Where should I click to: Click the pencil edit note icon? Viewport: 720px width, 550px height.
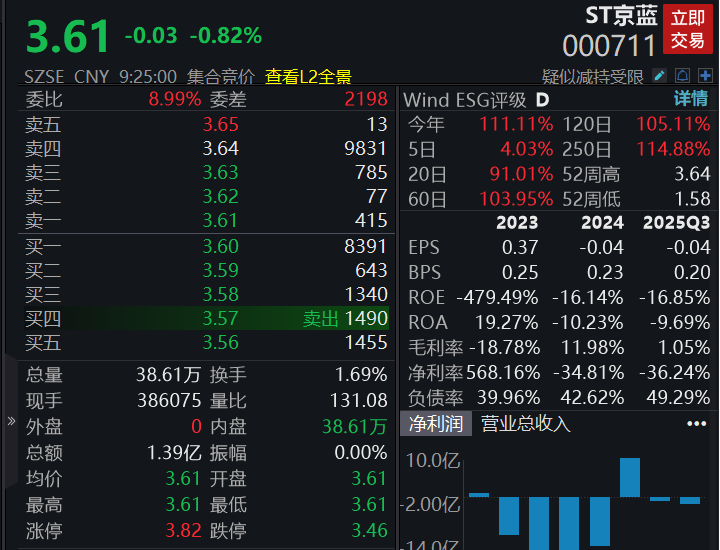click(x=659, y=76)
